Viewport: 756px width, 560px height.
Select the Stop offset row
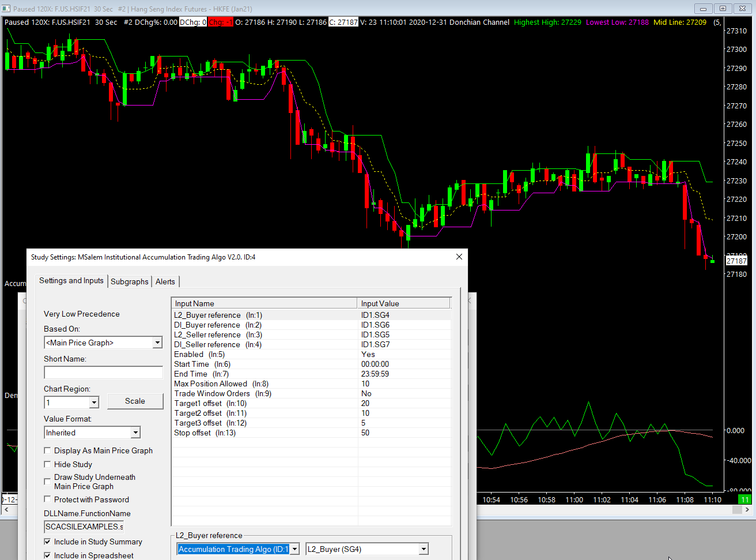[311, 433]
